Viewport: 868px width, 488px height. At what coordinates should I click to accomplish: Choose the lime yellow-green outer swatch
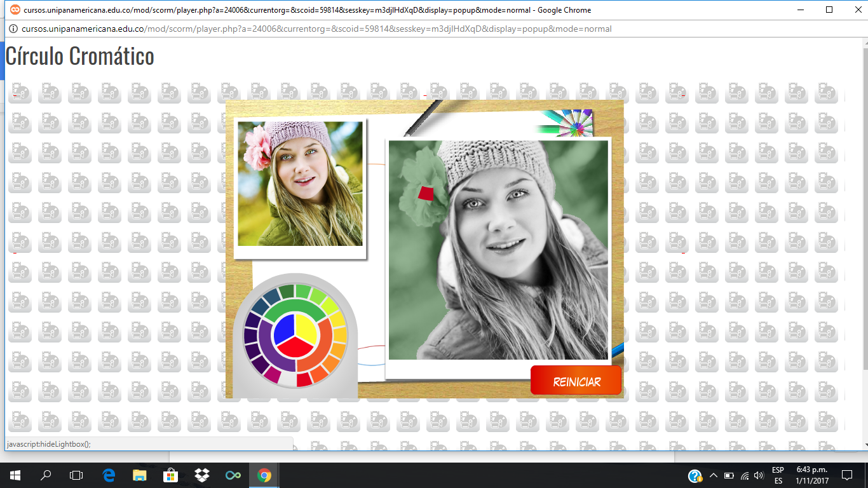pyautogui.click(x=330, y=305)
